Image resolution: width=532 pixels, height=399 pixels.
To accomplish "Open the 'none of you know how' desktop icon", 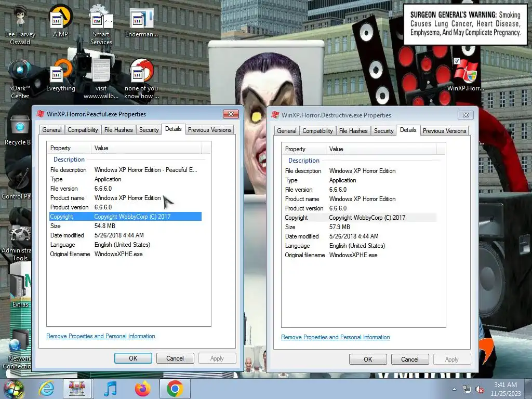I will (141, 79).
